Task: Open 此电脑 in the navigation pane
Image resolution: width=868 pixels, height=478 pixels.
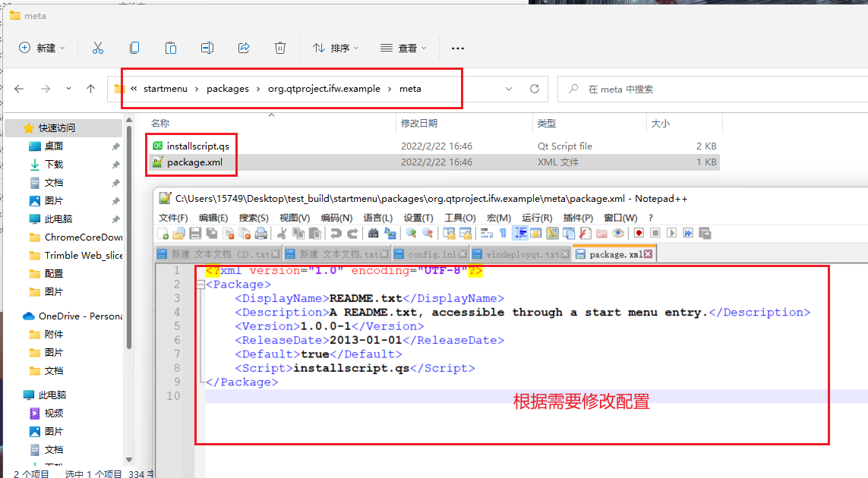Action: 58,219
